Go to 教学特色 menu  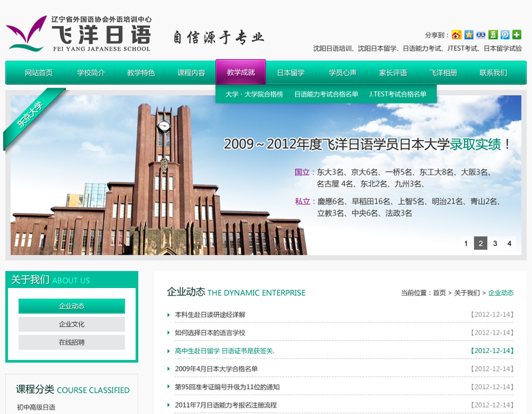[x=141, y=73]
